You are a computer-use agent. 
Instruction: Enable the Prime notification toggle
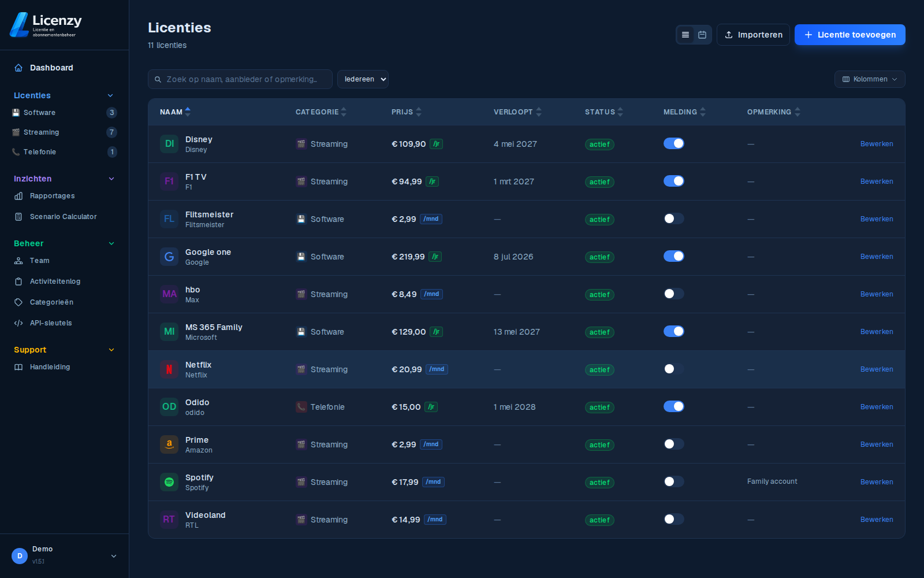click(673, 444)
